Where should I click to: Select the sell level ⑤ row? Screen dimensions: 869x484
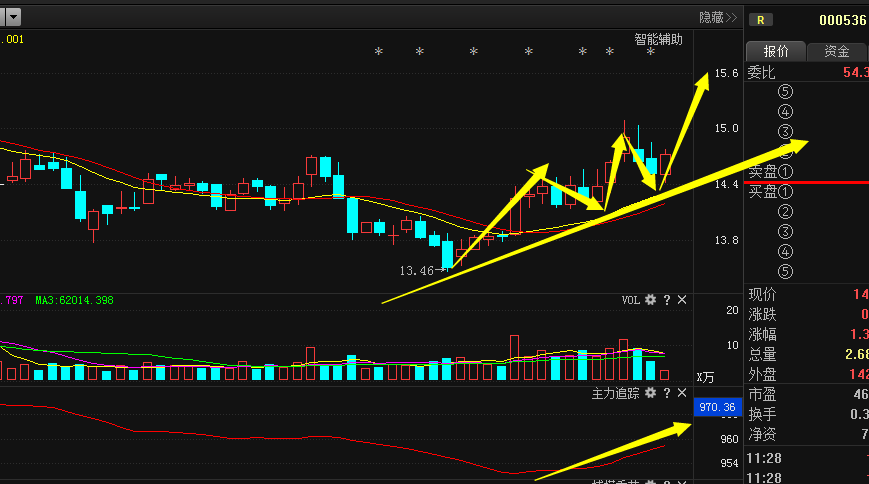(x=785, y=92)
